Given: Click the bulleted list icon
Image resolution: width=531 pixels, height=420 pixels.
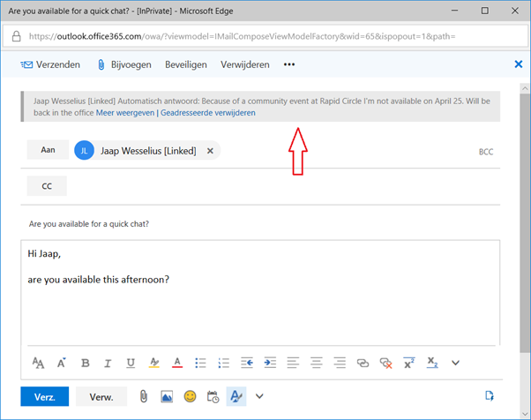Looking at the screenshot, I should [200, 363].
